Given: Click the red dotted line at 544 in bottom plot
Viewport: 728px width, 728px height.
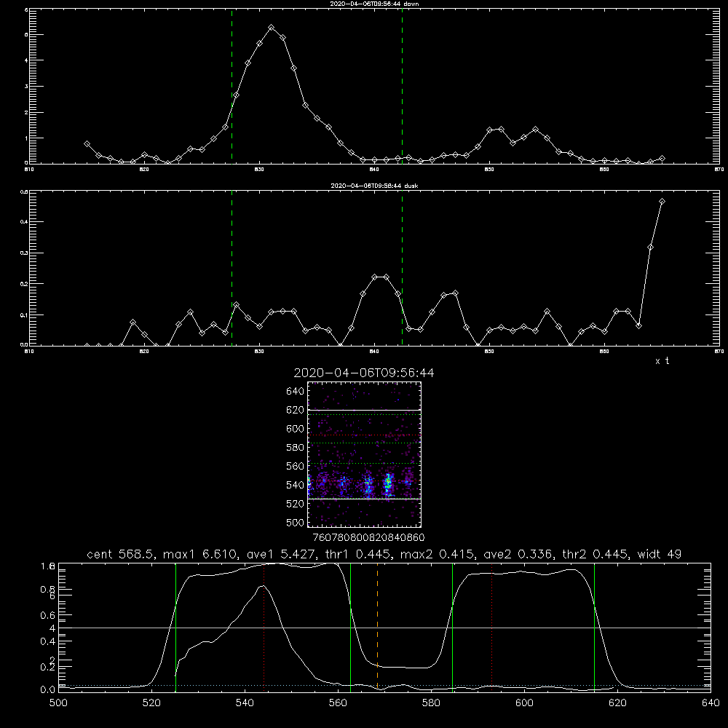Looking at the screenshot, I should [264, 627].
